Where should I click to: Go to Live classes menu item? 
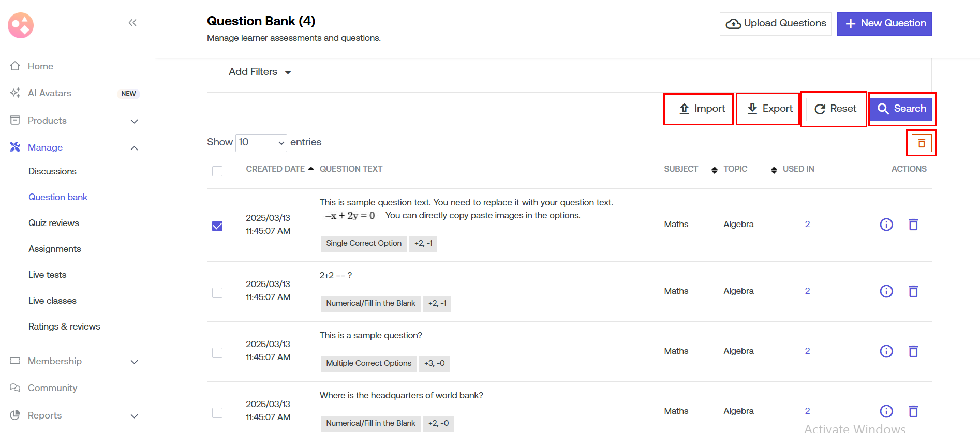click(52, 301)
